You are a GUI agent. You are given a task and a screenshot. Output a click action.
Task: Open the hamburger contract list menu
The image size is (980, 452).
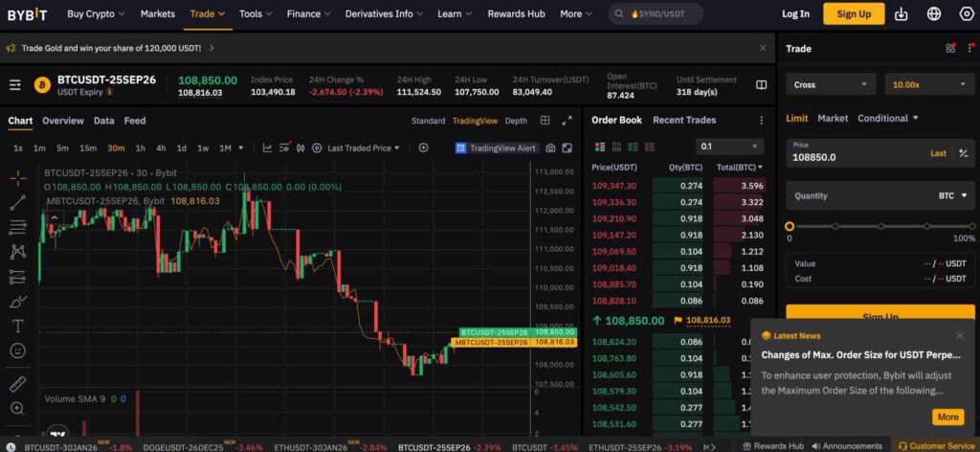(15, 85)
